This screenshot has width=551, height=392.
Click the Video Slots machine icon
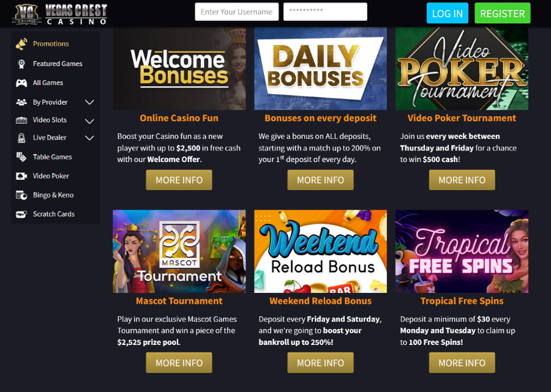tap(21, 120)
